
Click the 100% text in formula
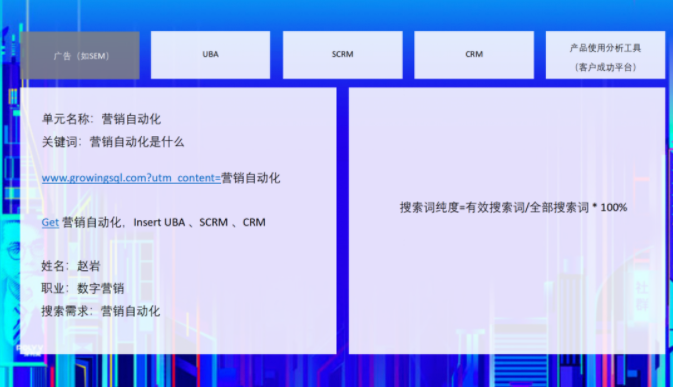click(614, 208)
